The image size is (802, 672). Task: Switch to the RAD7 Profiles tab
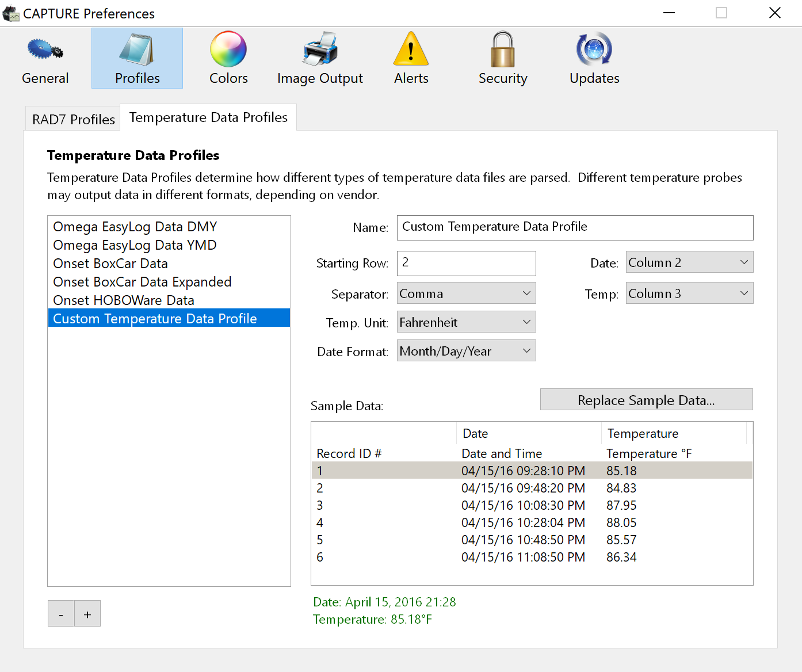pyautogui.click(x=73, y=119)
